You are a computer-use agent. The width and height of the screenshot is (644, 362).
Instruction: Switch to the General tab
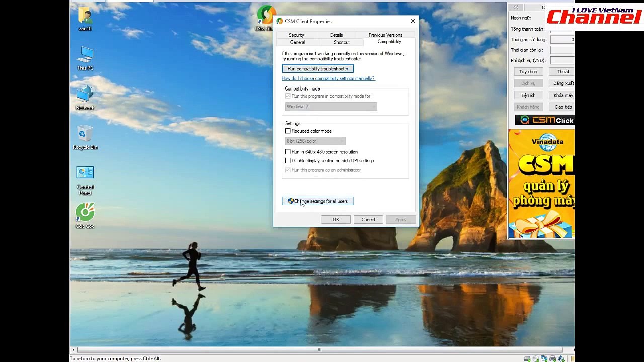[x=297, y=42]
